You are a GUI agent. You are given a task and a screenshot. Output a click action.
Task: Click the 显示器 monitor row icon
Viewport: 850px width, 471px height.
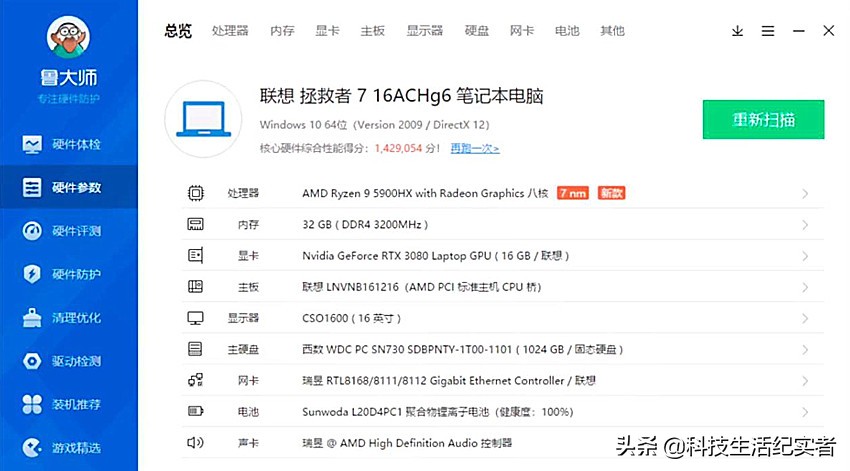coord(196,318)
